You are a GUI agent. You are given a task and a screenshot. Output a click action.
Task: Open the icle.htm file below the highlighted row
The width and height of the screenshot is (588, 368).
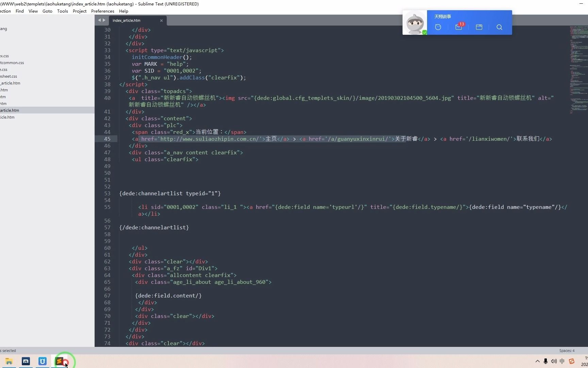(x=7, y=117)
